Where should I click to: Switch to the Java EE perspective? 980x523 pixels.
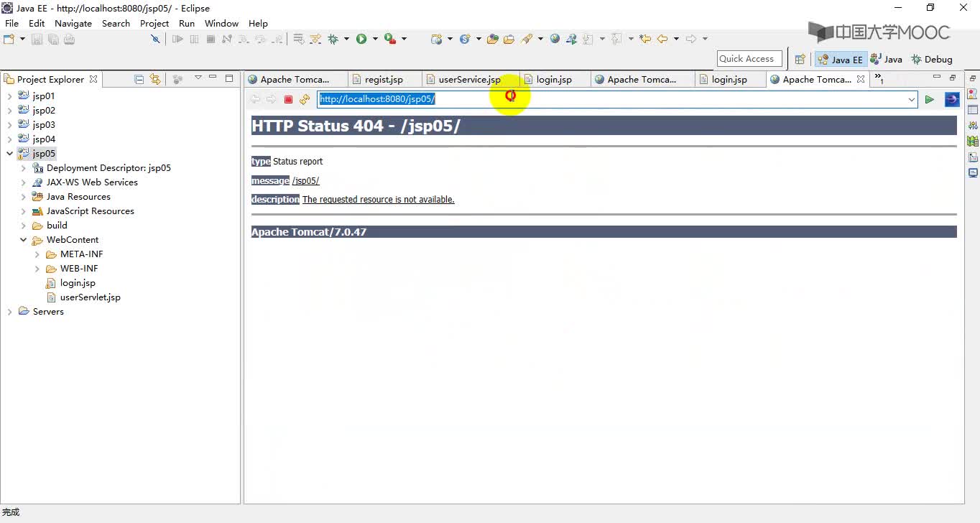(x=840, y=60)
